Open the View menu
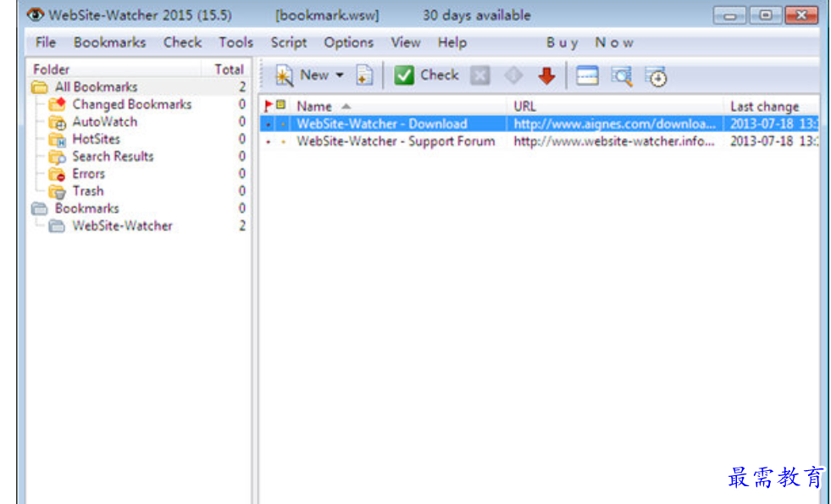The width and height of the screenshot is (831, 504). click(x=406, y=42)
